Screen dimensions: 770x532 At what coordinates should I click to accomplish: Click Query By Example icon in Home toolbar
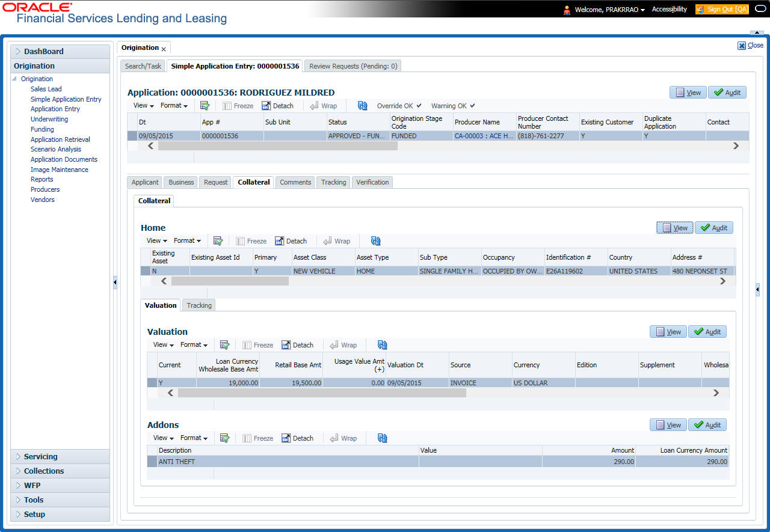click(218, 241)
